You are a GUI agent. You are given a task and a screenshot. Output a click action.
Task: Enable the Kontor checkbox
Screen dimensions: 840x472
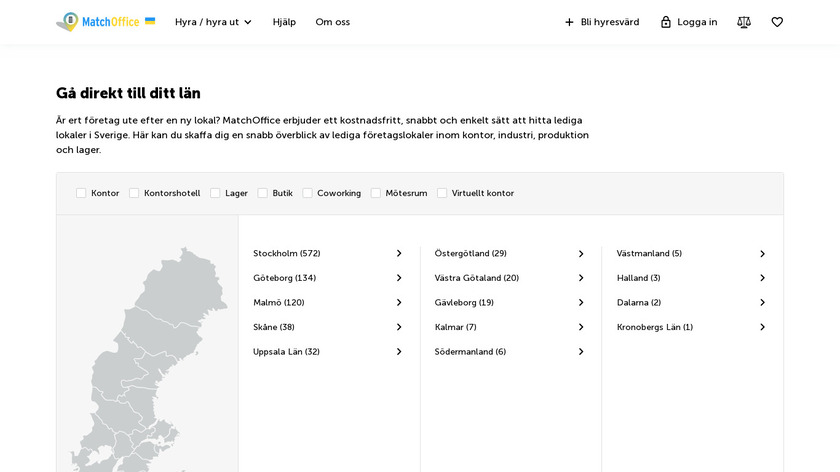(81, 193)
